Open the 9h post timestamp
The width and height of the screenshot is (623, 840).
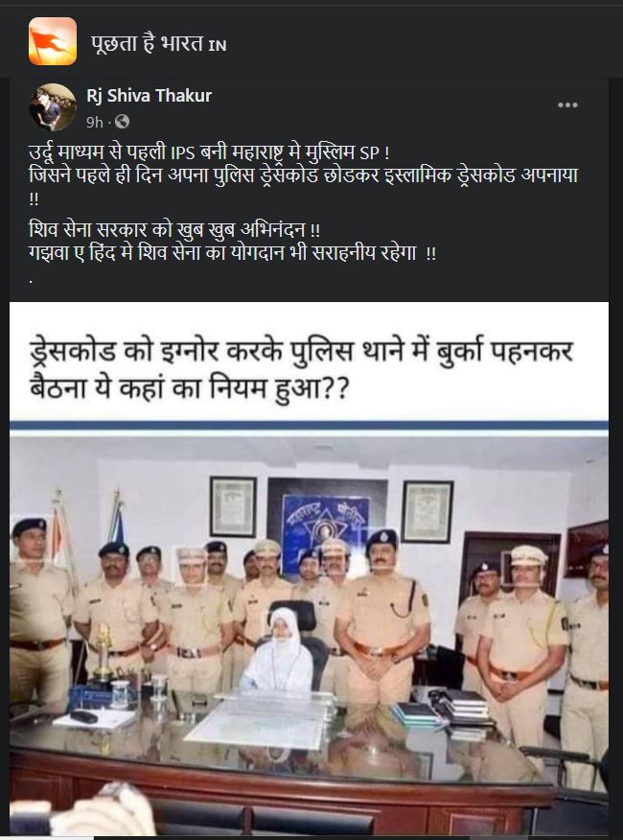coord(94,122)
